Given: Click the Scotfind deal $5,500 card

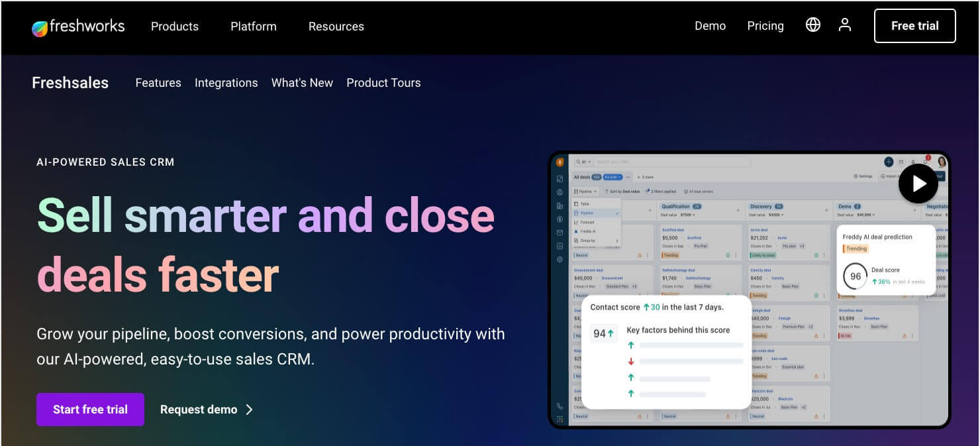Looking at the screenshot, I should pos(700,242).
